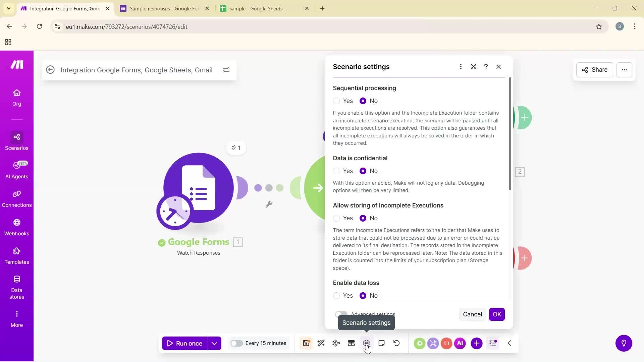644x362 pixels.
Task: Toggle the Every 15 minutes scheduling switch
Action: [x=237, y=343]
